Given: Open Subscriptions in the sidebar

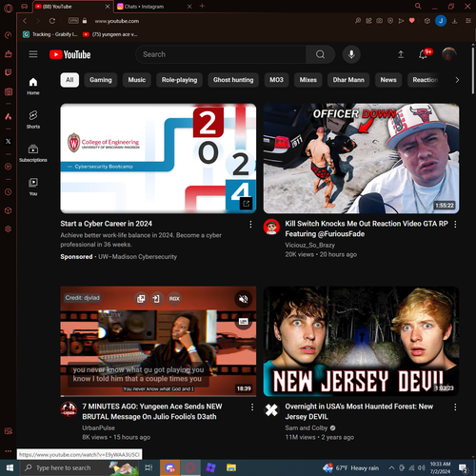Looking at the screenshot, I should click(33, 153).
